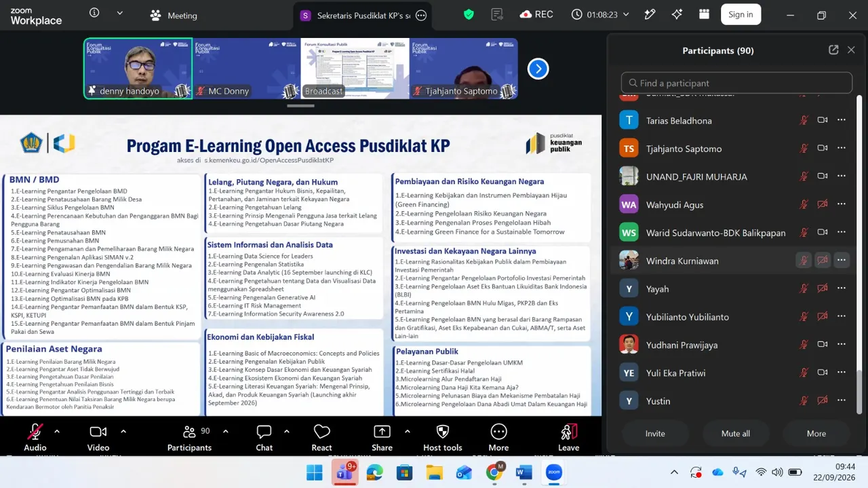868x488 pixels.
Task: Click the Mute all button
Action: tap(736, 434)
